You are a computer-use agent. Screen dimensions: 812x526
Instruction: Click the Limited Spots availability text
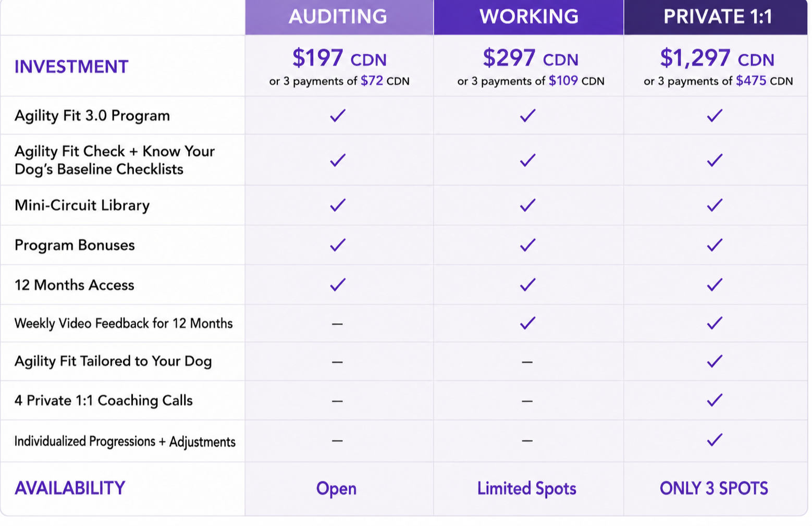click(x=527, y=488)
